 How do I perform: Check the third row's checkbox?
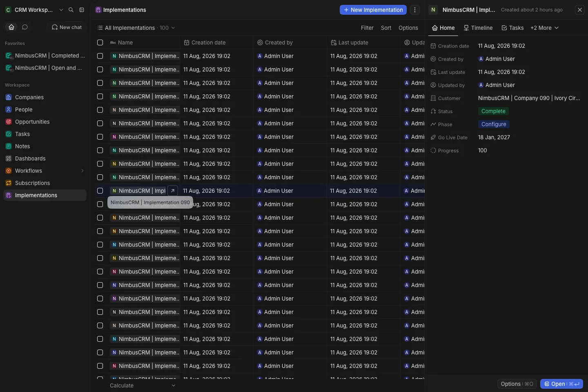100,83
